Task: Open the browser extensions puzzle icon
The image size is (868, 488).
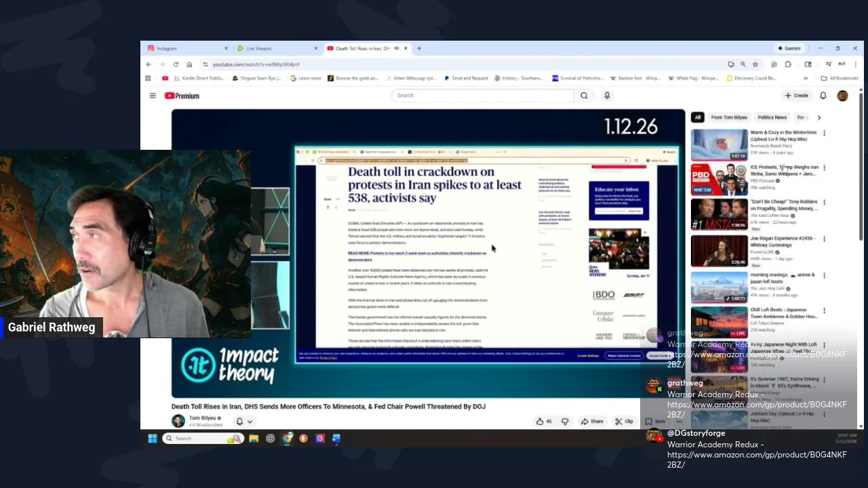Action: (788, 64)
